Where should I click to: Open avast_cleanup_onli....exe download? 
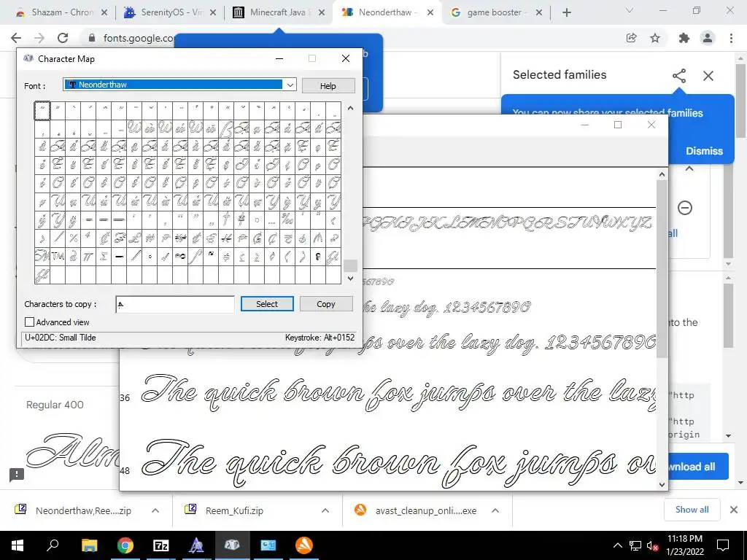(426, 510)
